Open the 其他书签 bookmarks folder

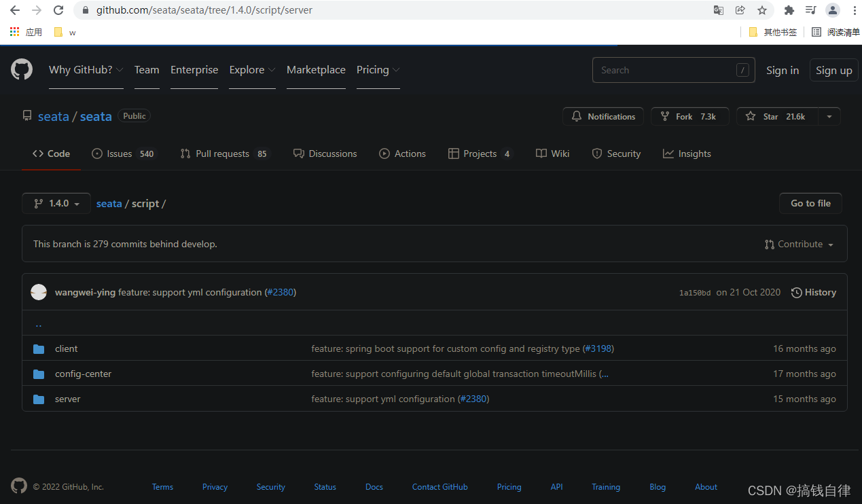point(773,32)
